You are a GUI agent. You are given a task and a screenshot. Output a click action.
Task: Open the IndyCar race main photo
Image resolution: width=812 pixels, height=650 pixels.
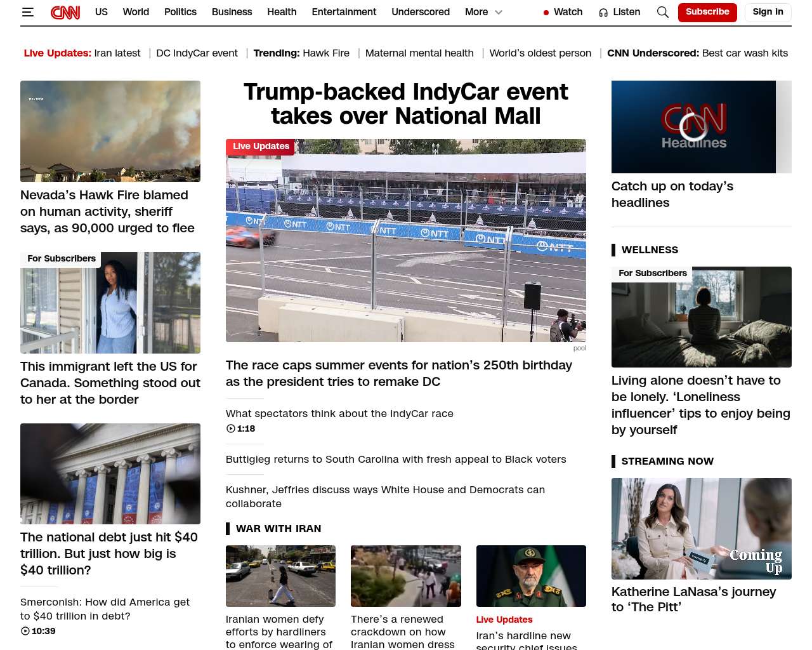(x=406, y=241)
